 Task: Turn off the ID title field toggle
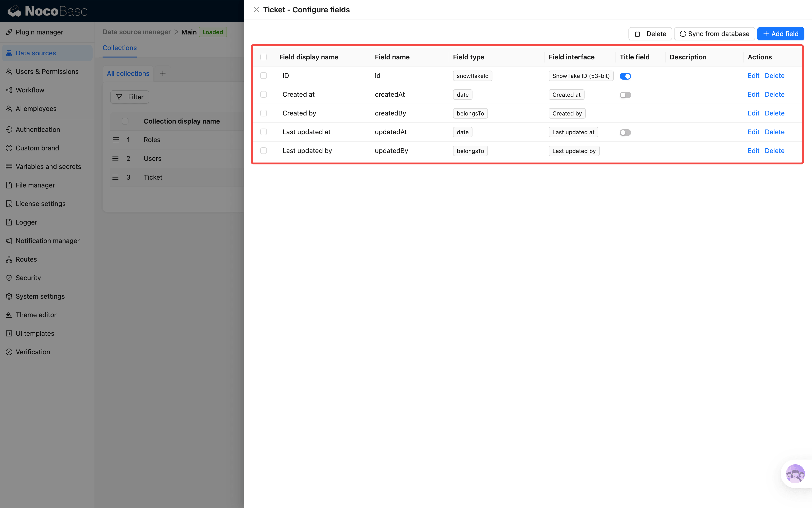[x=625, y=76]
